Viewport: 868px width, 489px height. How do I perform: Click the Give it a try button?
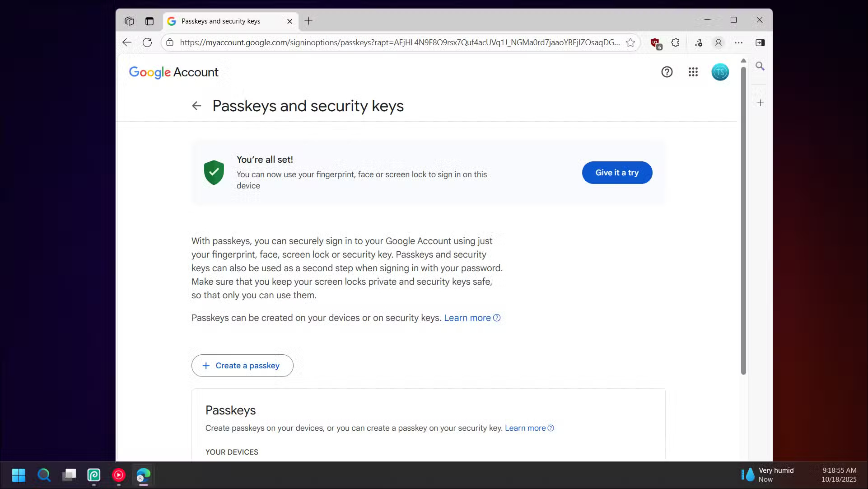[x=617, y=172]
